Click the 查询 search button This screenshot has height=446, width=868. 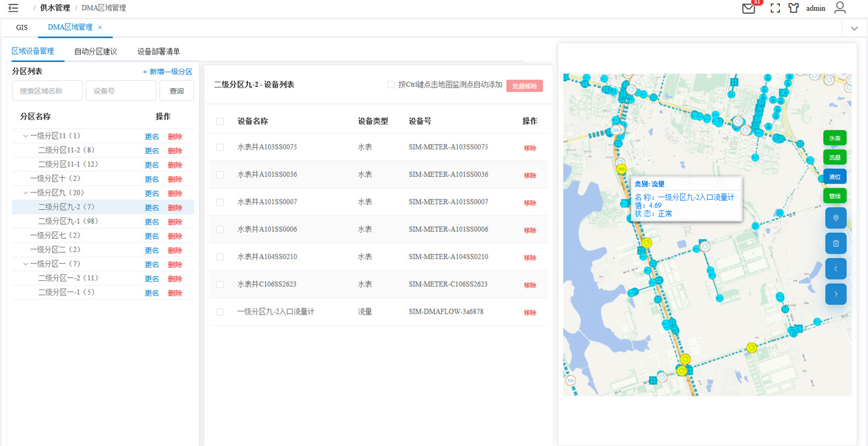(176, 91)
